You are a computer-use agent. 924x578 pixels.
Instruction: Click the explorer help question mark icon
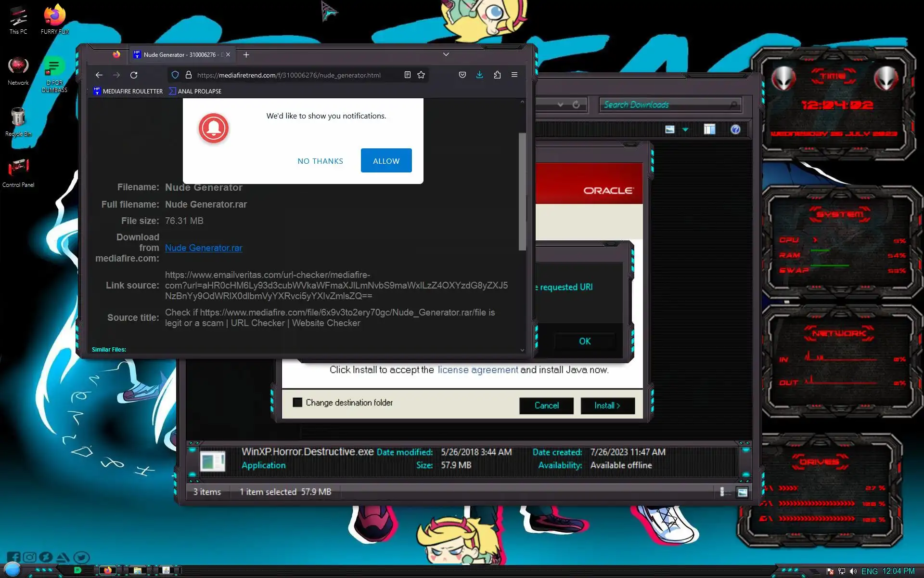[x=735, y=129]
